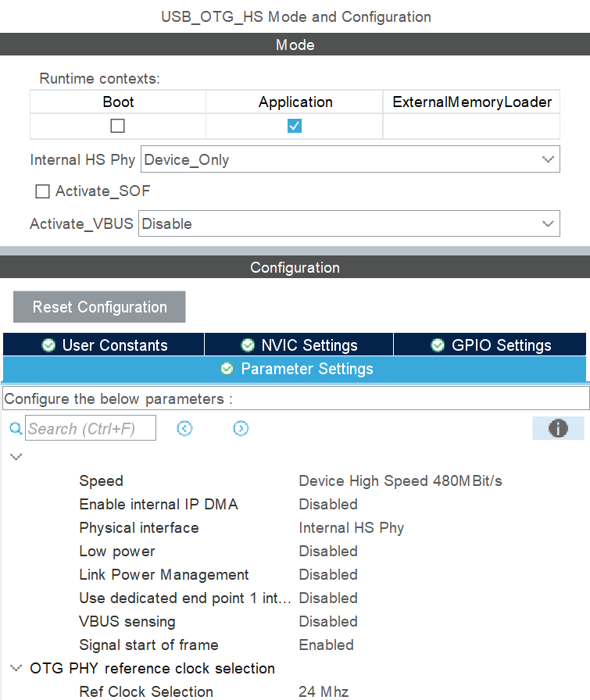
Task: Select the Speed parameter value
Action: 400,481
